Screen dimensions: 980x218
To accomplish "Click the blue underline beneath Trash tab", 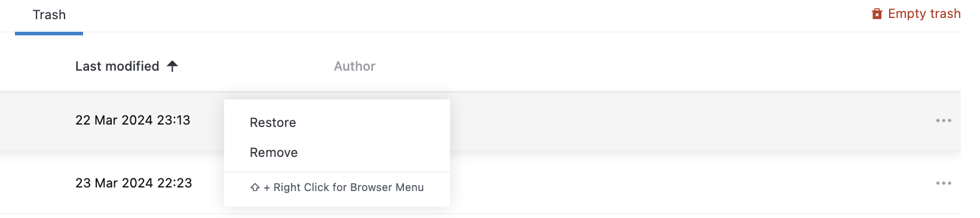I will click(49, 33).
